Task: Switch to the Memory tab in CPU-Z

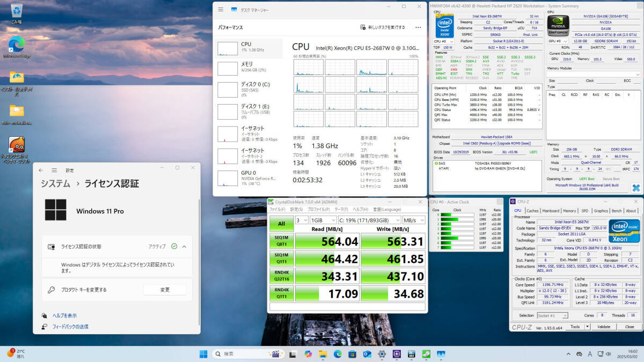Action: tap(569, 211)
